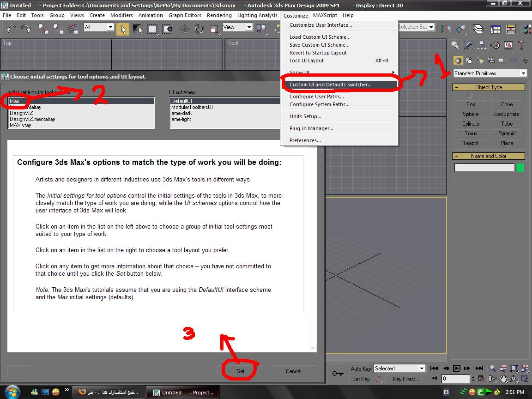Screen dimensions: 532x399
Task: Activate the Select Object arrow tool
Action: 123,29
